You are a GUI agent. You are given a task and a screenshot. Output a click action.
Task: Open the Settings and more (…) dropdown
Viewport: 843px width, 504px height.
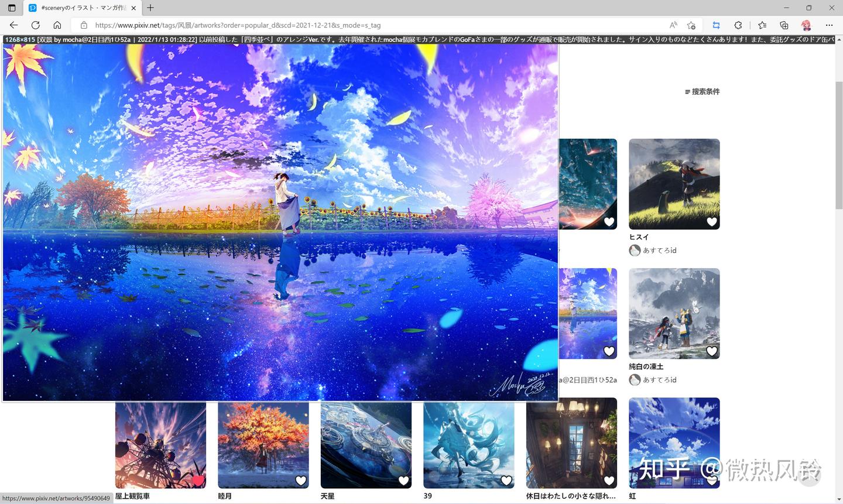[830, 25]
